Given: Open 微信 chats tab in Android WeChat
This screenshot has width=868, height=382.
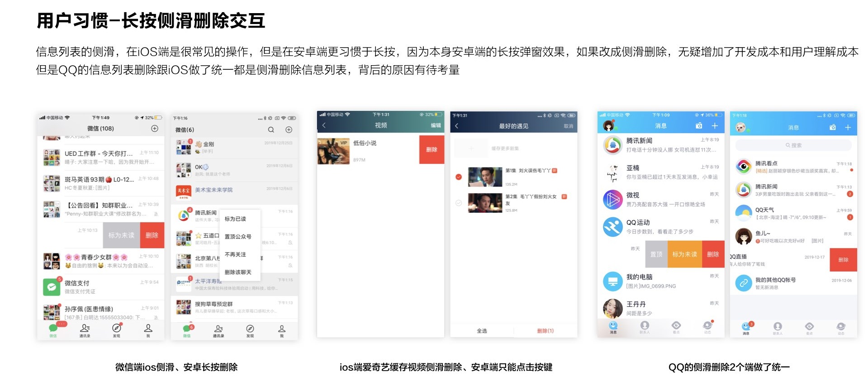Looking at the screenshot, I should 187,330.
